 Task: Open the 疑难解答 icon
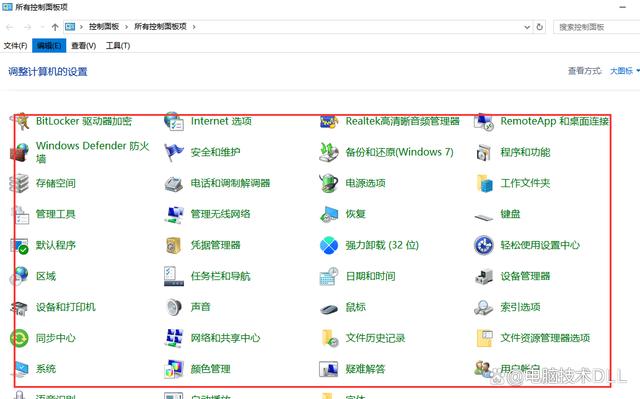329,369
